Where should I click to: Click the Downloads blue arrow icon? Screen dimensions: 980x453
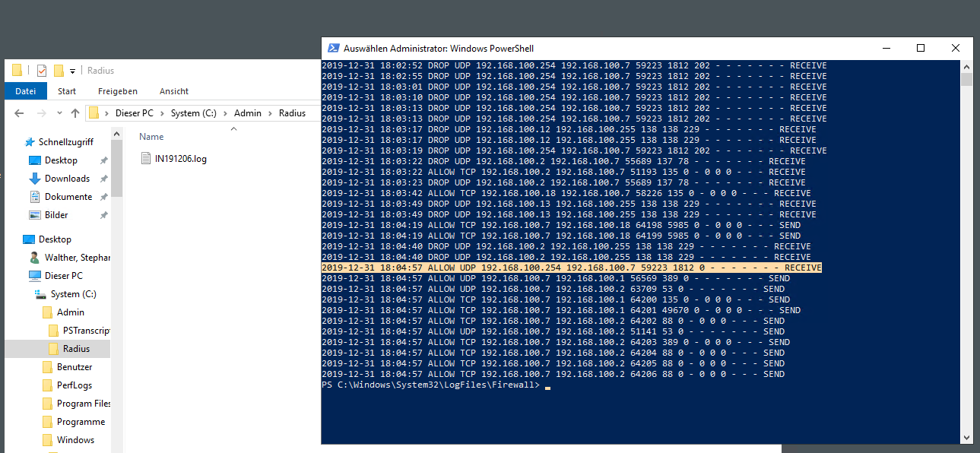click(x=34, y=179)
